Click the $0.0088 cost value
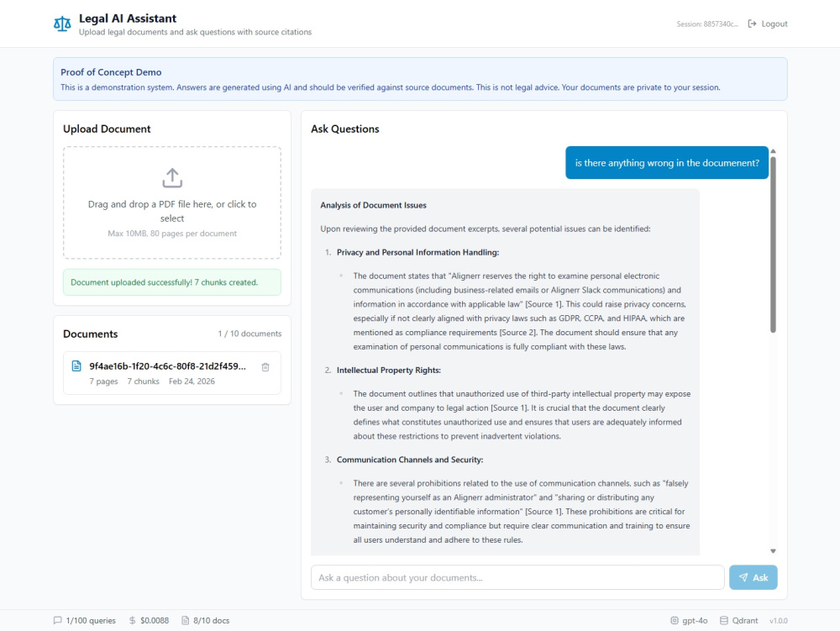Viewport: 840px width, 631px height. coord(155,620)
